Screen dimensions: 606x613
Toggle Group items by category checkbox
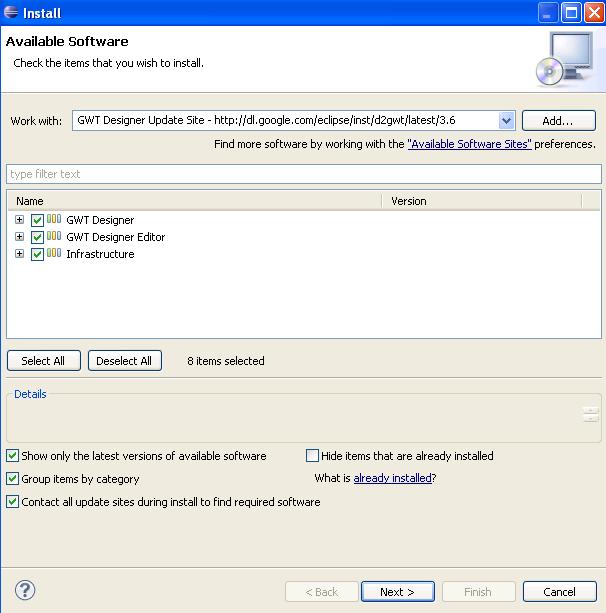[13, 479]
